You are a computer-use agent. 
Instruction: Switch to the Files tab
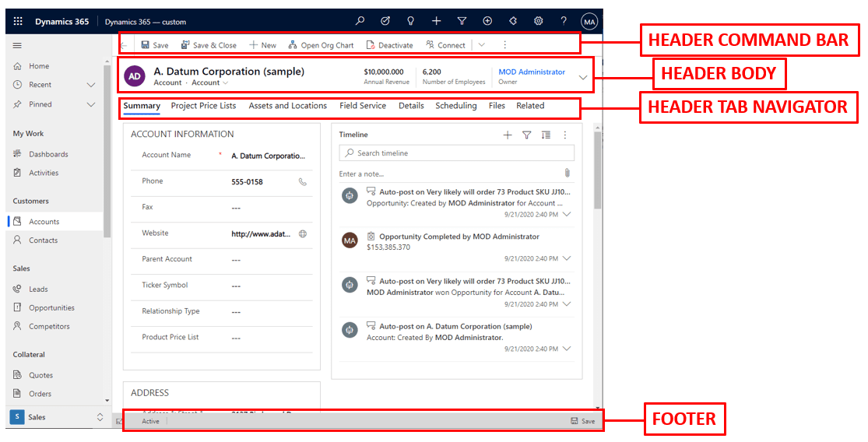click(497, 106)
